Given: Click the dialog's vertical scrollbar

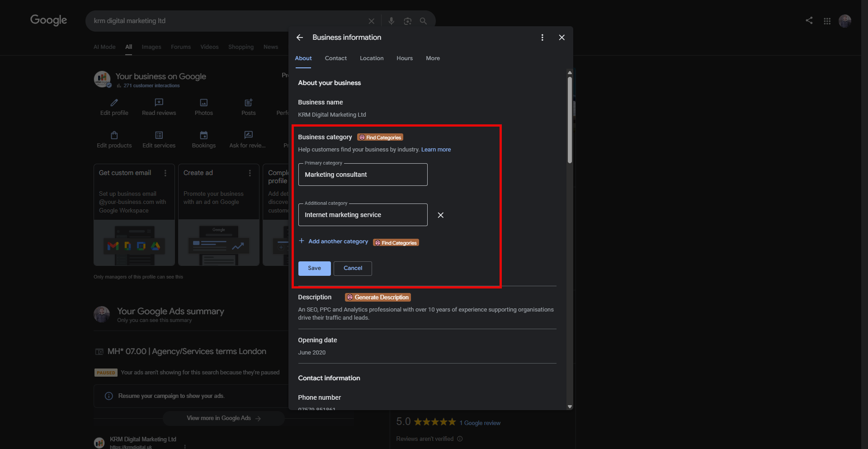Looking at the screenshot, I should point(570,120).
